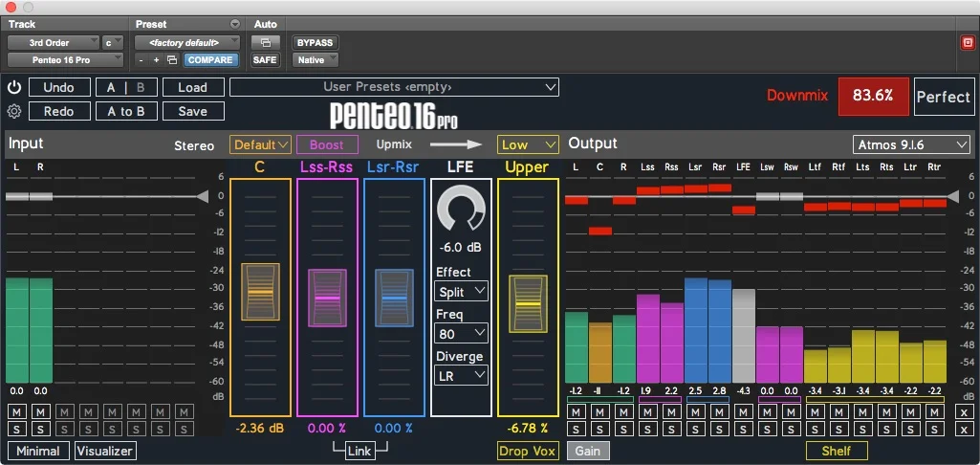Enable the SAFE automation button
This screenshot has height=465, width=980.
pos(265,60)
